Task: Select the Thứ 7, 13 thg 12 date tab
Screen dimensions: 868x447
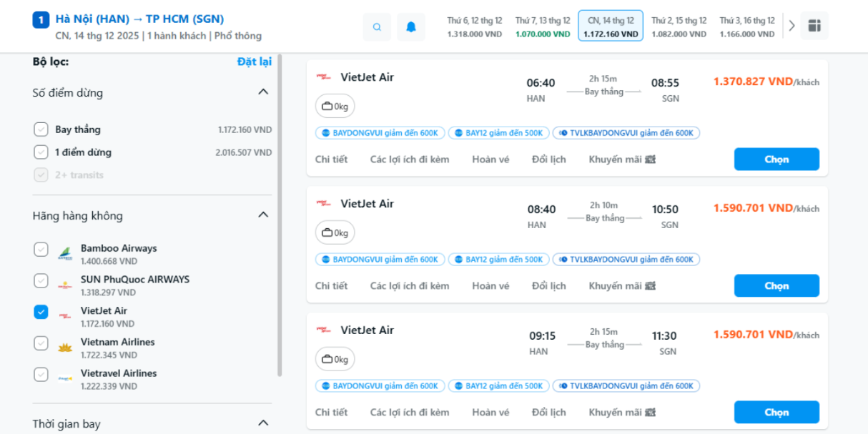Action: [x=543, y=27]
